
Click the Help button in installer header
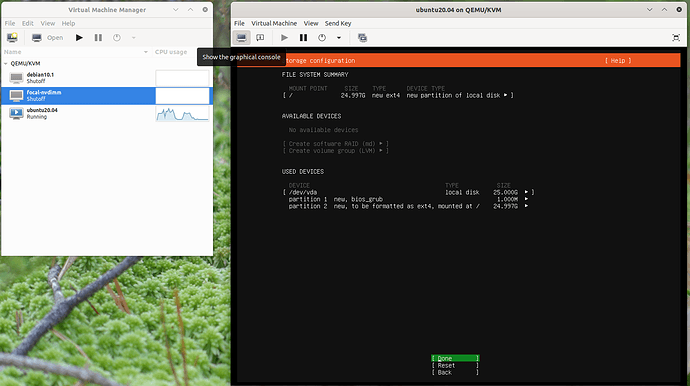(x=618, y=61)
